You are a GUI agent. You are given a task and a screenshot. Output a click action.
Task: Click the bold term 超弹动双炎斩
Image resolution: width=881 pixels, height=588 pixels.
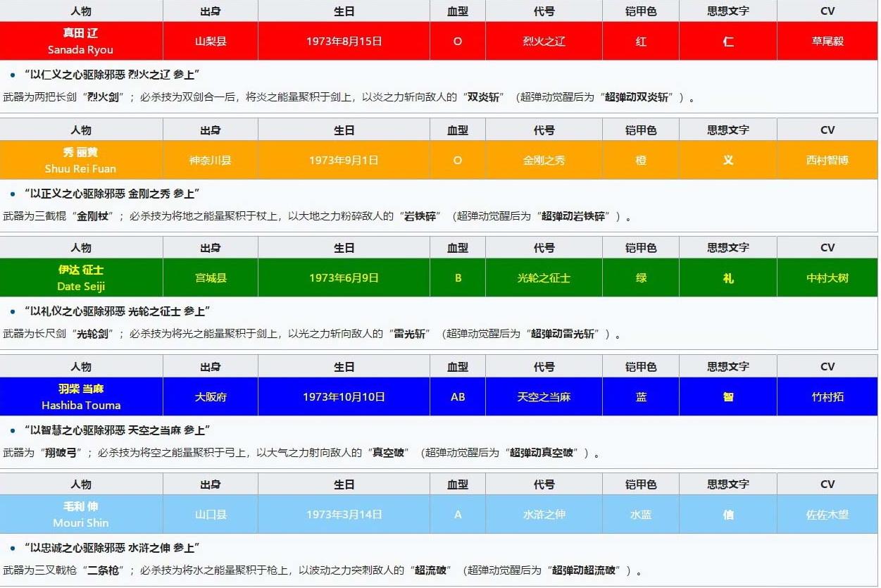pyautogui.click(x=637, y=98)
